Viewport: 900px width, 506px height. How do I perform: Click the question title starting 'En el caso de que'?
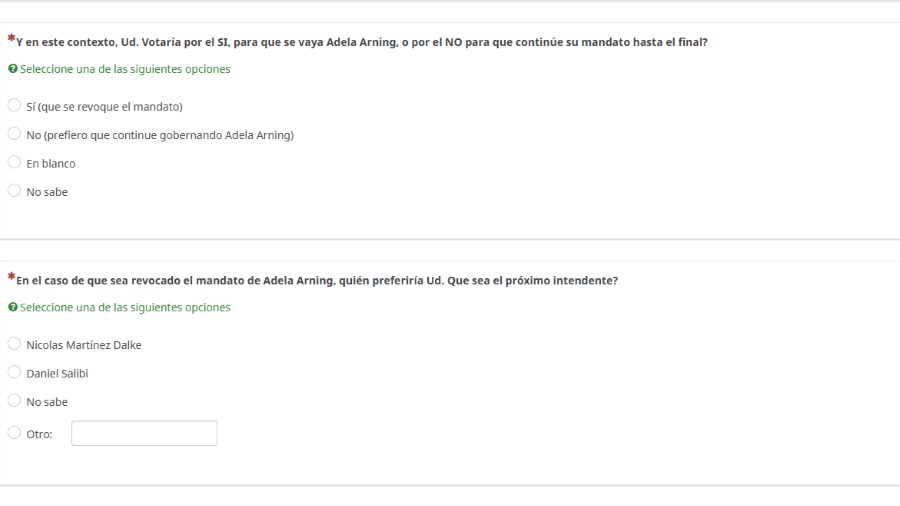(317, 280)
